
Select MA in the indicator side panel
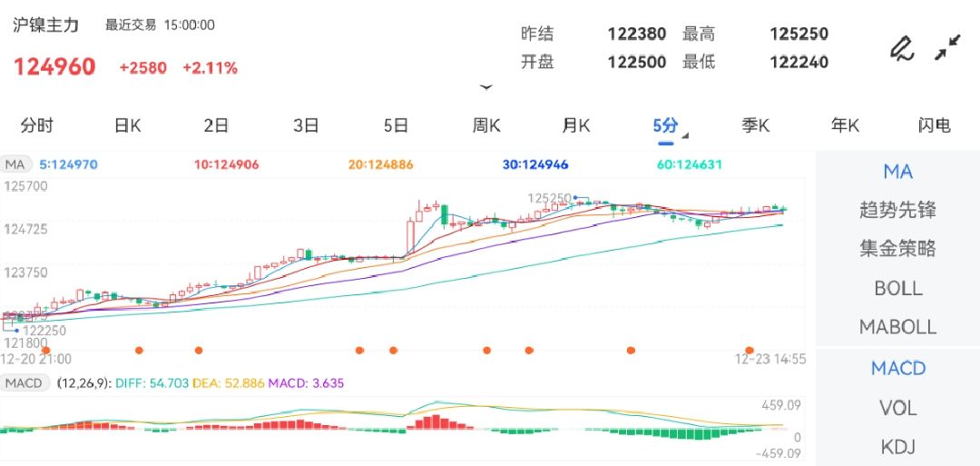tap(897, 172)
